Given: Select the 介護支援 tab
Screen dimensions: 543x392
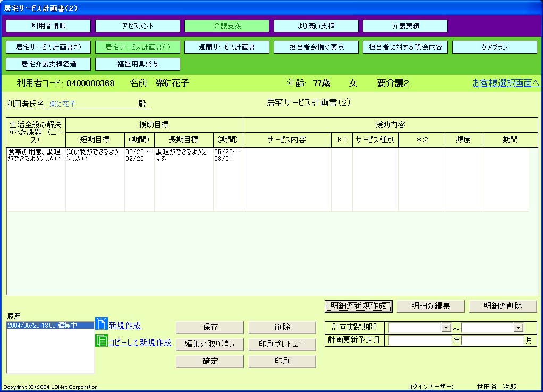Looking at the screenshot, I should tap(227, 26).
